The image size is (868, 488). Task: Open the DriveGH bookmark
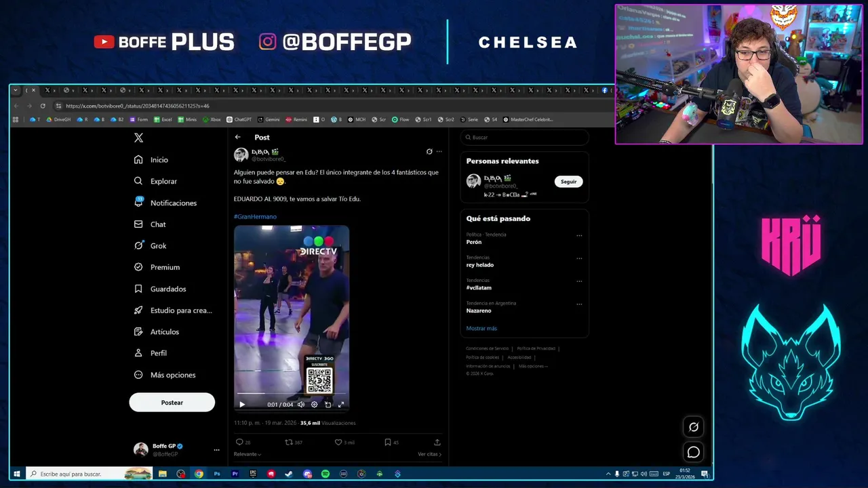pos(58,119)
